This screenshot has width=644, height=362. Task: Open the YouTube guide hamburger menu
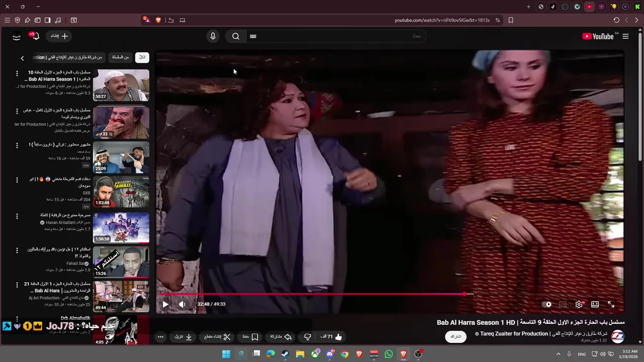point(625,36)
